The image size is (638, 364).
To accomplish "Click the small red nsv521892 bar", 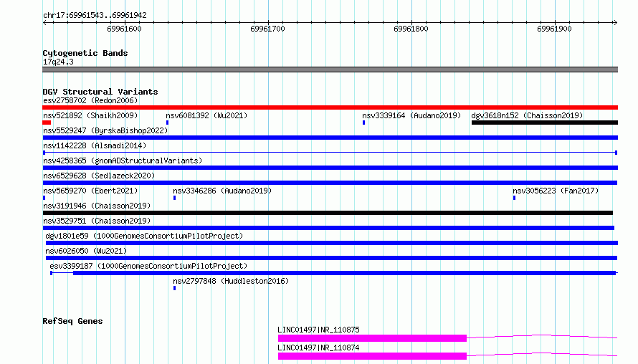I will (47, 123).
